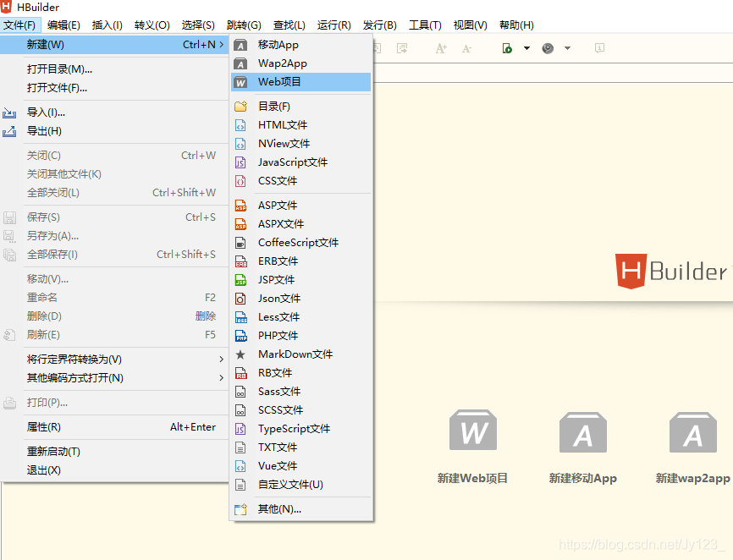The image size is (733, 560).
Task: Click the CoffeeScript文件 icon
Action: pyautogui.click(x=240, y=243)
